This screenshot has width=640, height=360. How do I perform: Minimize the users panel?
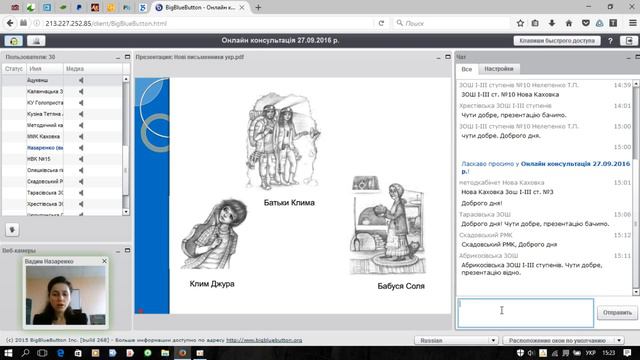click(118, 57)
